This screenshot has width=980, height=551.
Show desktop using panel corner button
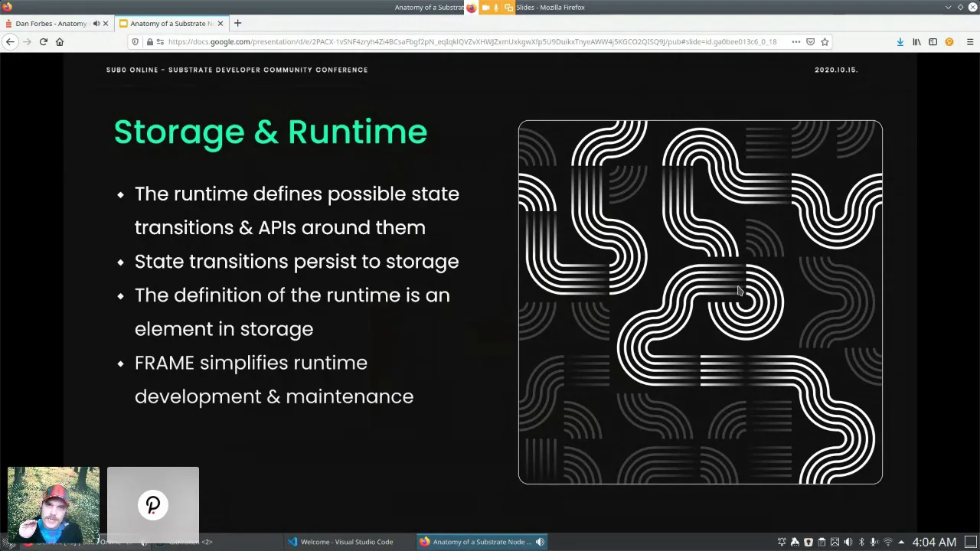[x=970, y=543]
